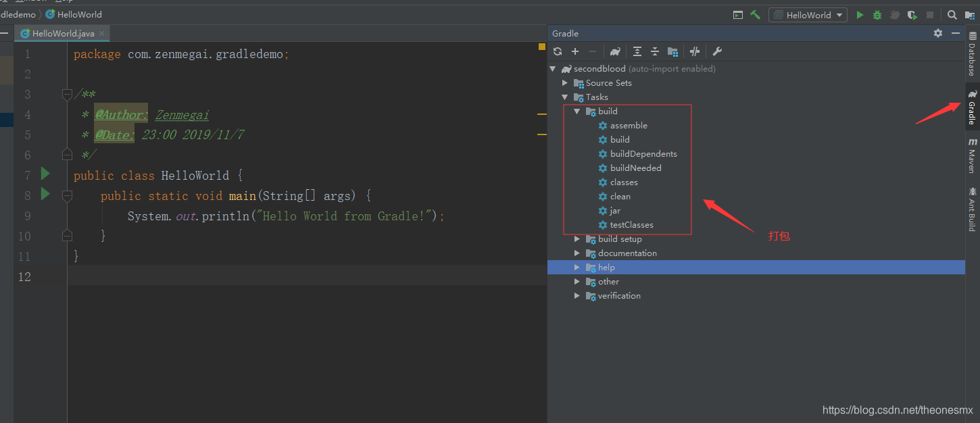Start debugging with the green bug icon
Screen dimensions: 980x423
[x=877, y=15]
